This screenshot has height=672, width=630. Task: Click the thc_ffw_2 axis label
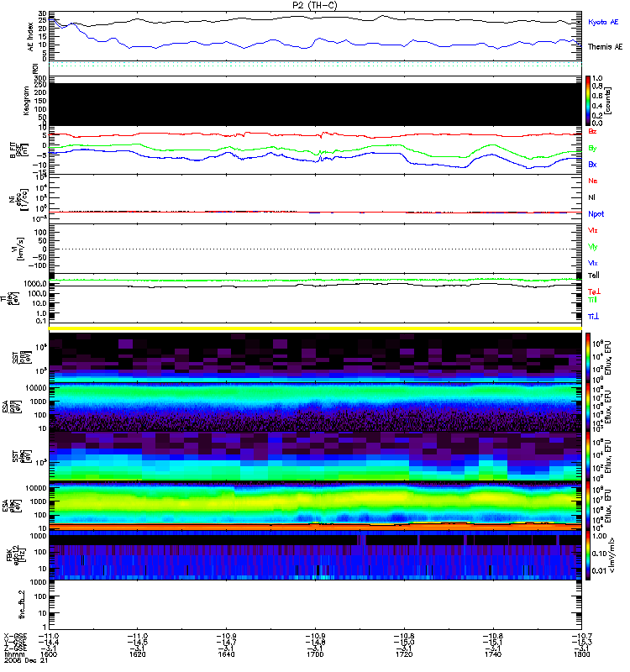tap(22, 604)
